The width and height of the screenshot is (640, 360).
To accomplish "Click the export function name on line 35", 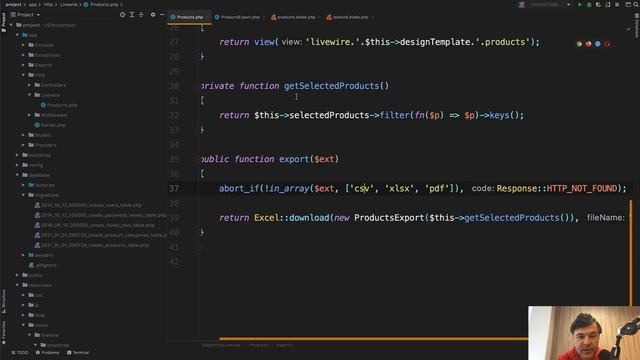I will click(294, 159).
